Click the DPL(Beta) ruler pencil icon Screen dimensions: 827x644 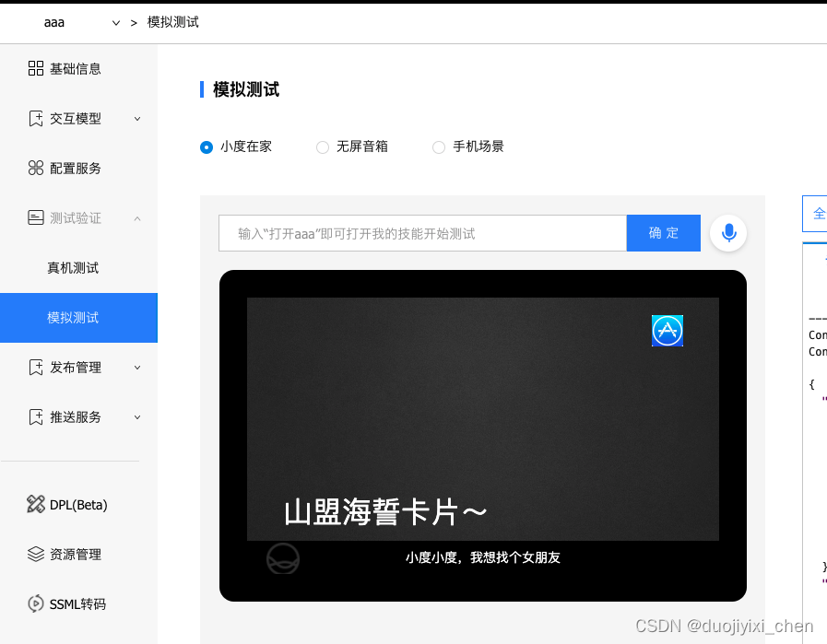(36, 504)
